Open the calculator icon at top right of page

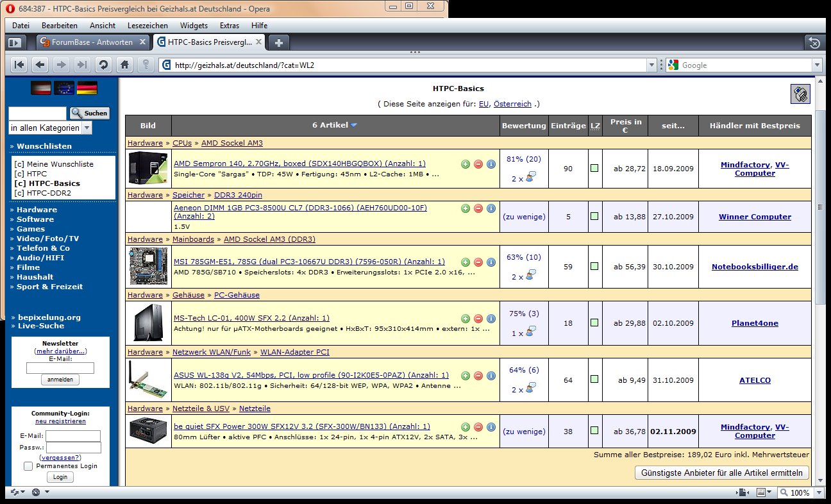(x=800, y=94)
